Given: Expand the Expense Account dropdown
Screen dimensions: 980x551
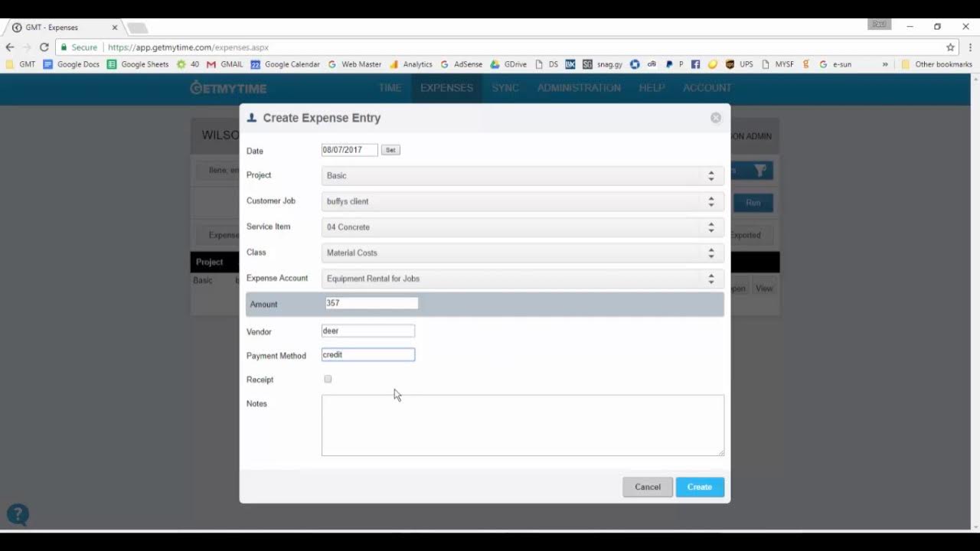Looking at the screenshot, I should point(523,279).
